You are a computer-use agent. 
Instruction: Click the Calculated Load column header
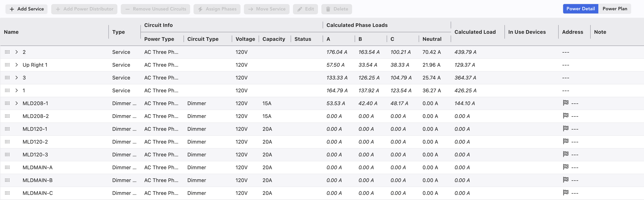475,32
